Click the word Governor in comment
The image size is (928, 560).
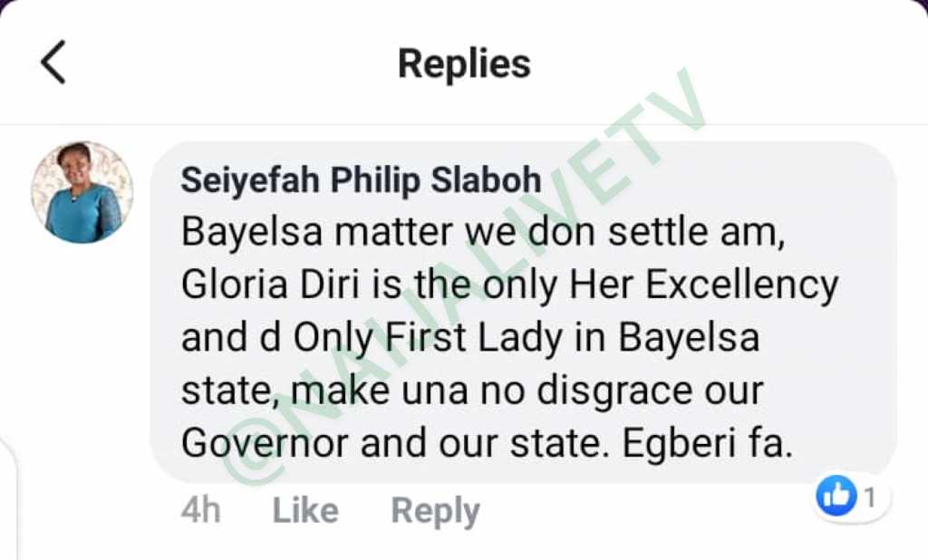point(265,444)
